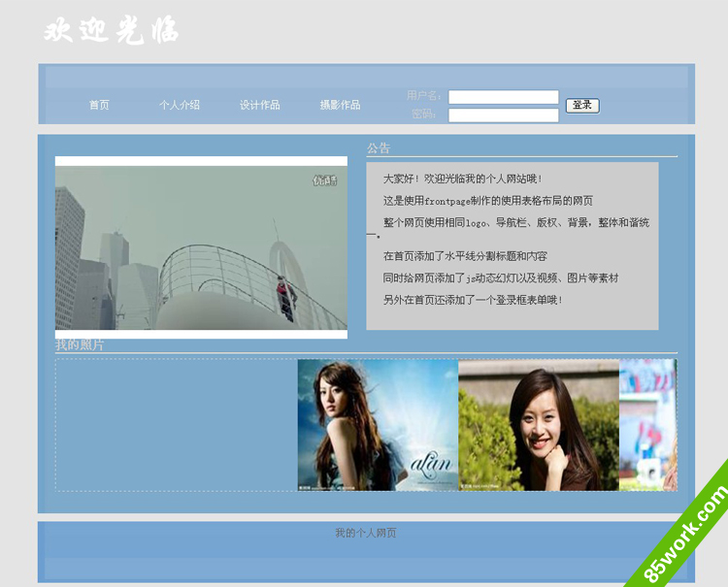Click the 我的照片 heading

[80, 344]
